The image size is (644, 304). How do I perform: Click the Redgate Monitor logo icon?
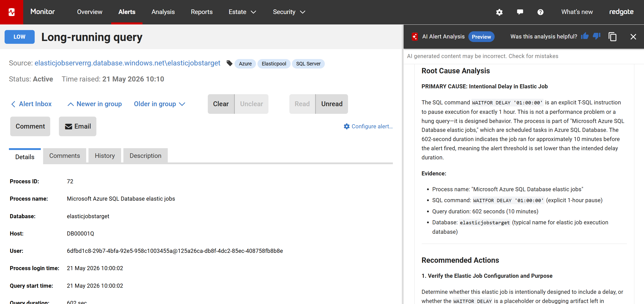(x=11, y=12)
